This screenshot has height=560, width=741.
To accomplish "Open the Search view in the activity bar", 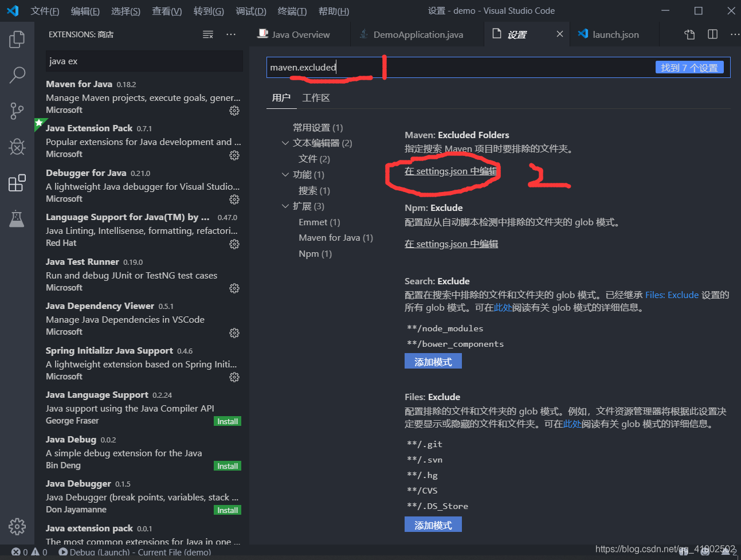I will 17,75.
